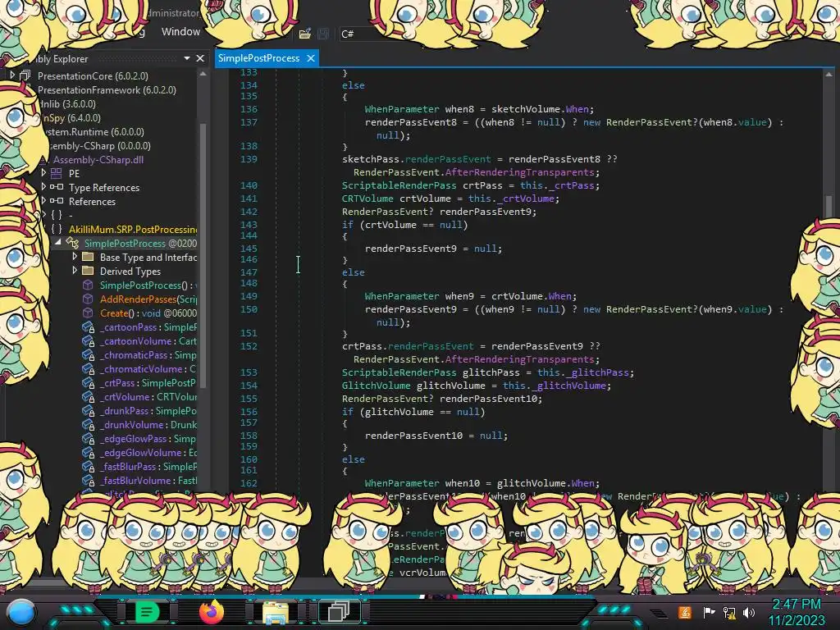
Task: Click the volume speaker tray icon
Action: coord(749,612)
